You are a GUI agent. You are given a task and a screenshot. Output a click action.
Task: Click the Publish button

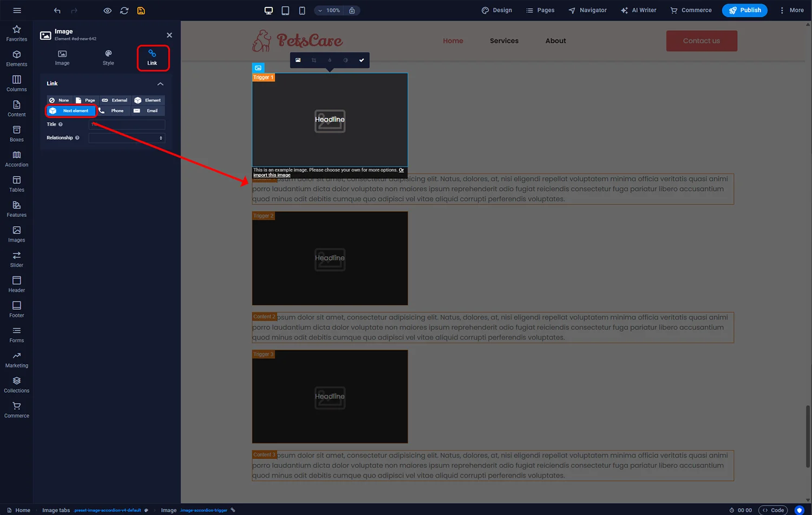click(744, 10)
